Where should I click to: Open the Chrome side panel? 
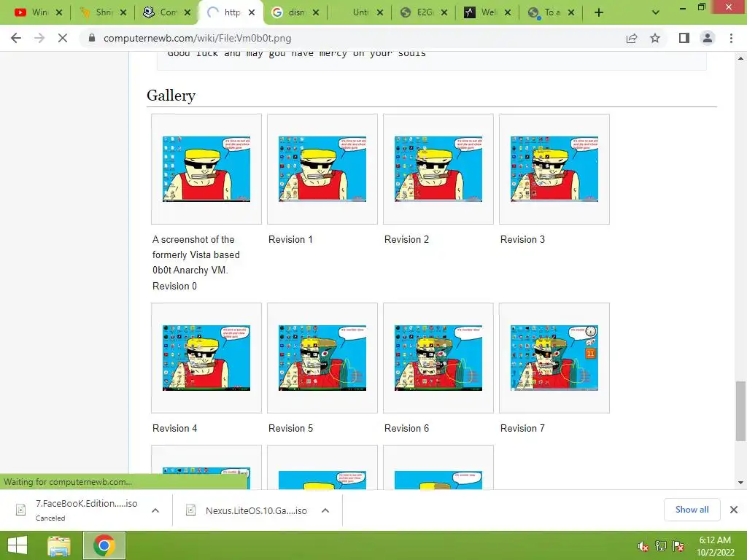click(x=684, y=38)
